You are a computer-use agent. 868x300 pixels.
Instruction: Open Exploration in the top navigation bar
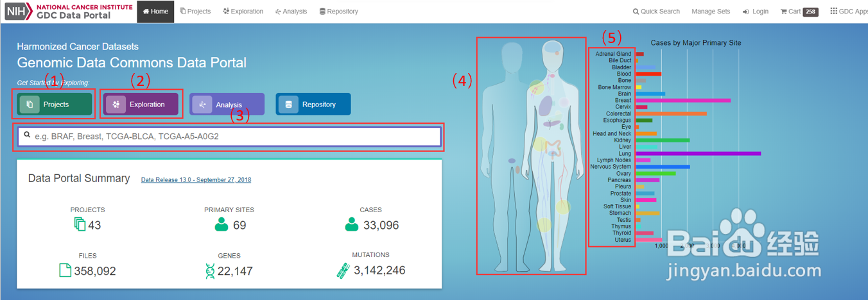243,12
